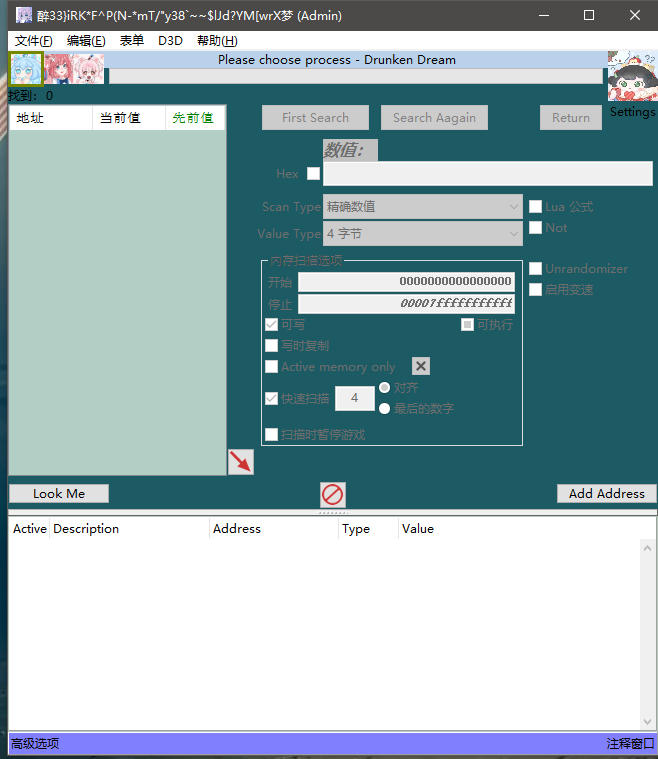The width and height of the screenshot is (658, 759).
Task: Click the pink-haired character toolbar icon
Action: coord(89,69)
